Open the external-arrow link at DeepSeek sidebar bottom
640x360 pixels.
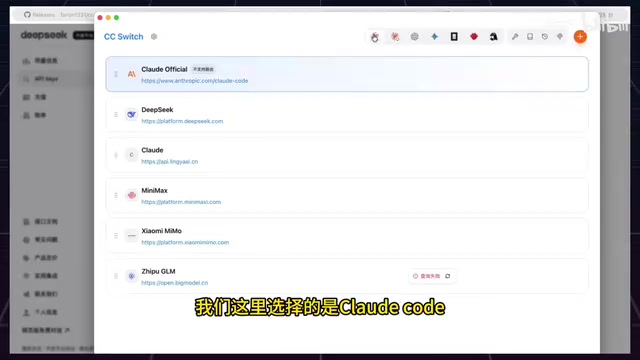click(45, 330)
